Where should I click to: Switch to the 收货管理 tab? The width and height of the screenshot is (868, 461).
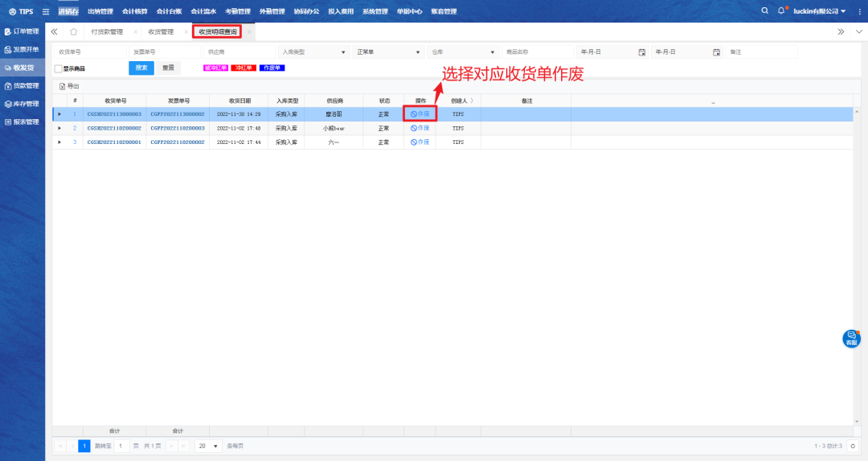click(x=161, y=32)
